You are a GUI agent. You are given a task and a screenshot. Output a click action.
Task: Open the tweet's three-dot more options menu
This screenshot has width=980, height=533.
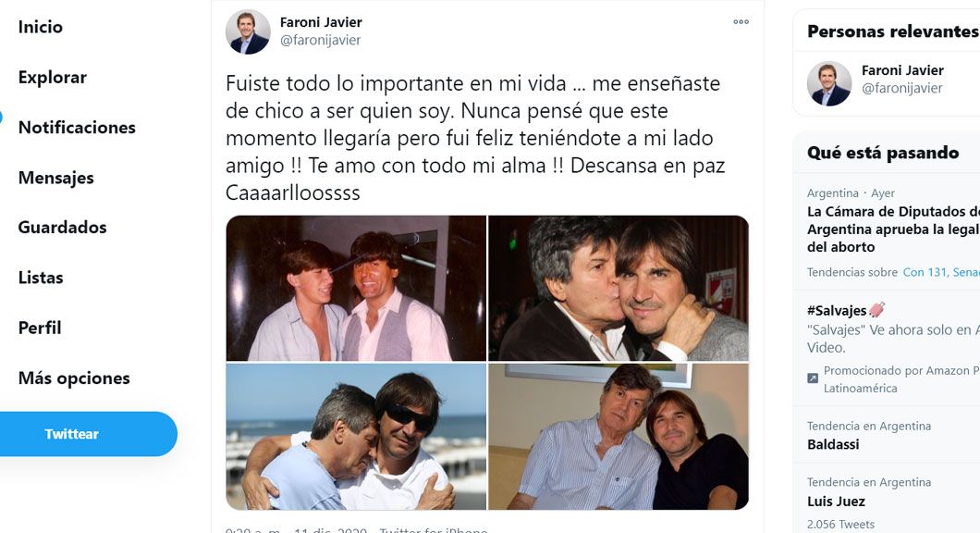point(741,22)
